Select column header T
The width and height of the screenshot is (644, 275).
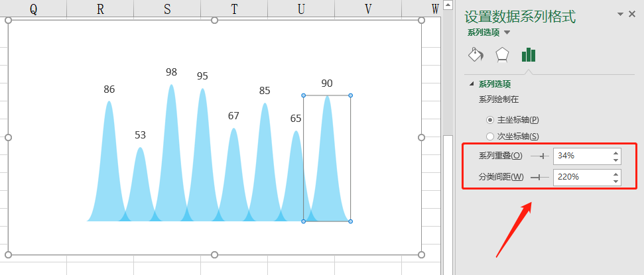(x=234, y=9)
